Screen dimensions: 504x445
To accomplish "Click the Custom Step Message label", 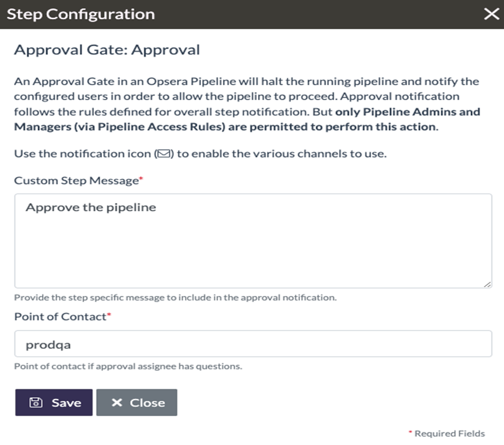I will point(77,181).
